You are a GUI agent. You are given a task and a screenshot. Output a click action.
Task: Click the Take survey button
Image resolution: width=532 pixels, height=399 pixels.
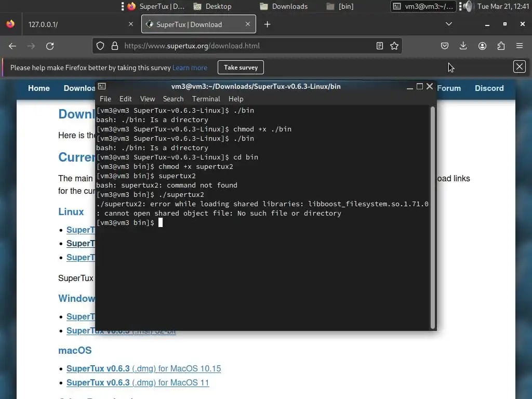241,67
